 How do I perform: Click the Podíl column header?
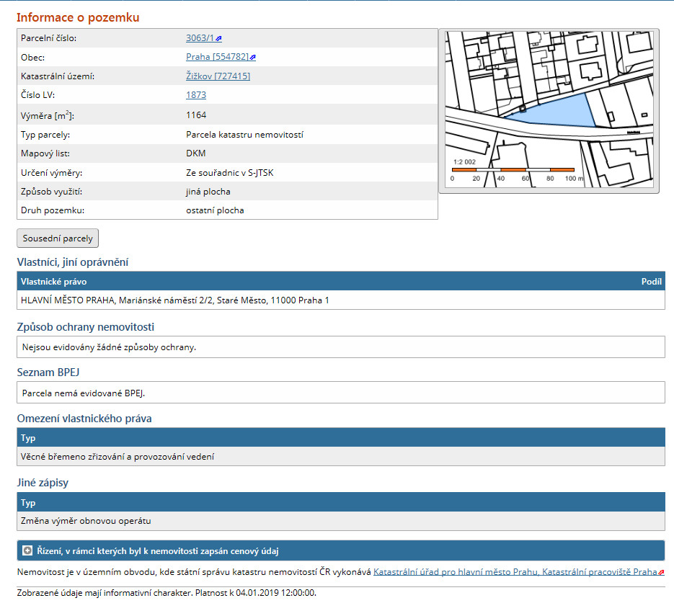651,282
